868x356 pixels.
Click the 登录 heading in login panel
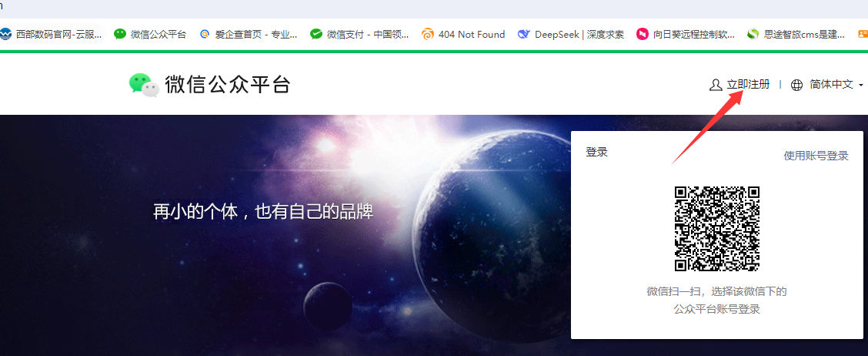(597, 153)
